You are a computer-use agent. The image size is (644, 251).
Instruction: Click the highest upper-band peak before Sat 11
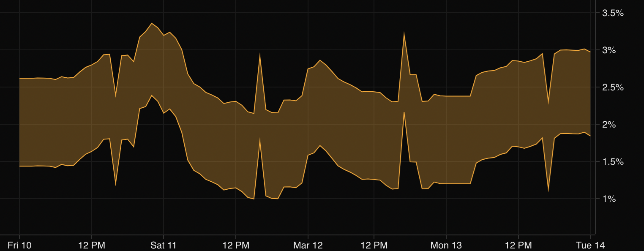[152, 23]
